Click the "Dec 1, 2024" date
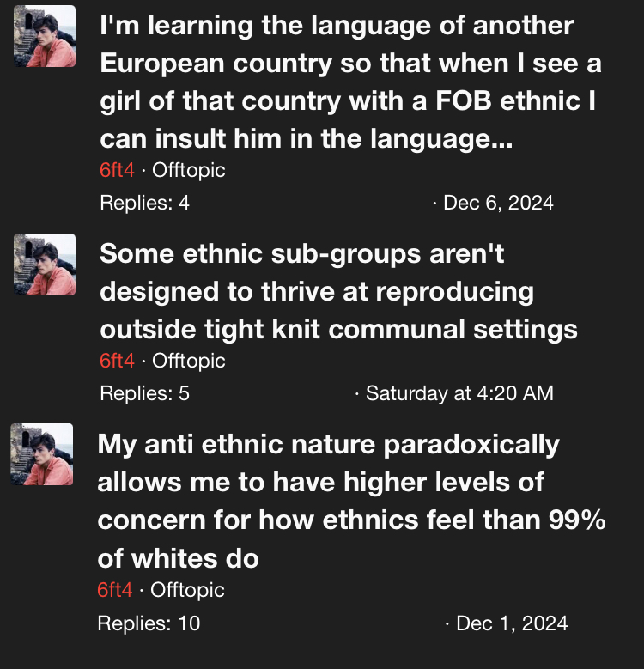Image resolution: width=644 pixels, height=669 pixels. [512, 623]
